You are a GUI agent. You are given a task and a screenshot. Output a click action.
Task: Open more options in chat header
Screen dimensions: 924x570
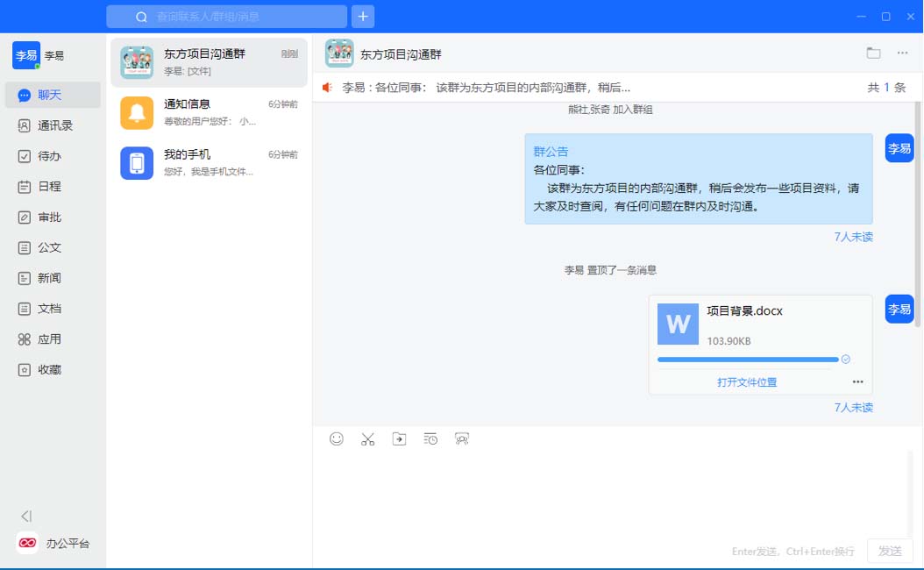(902, 53)
